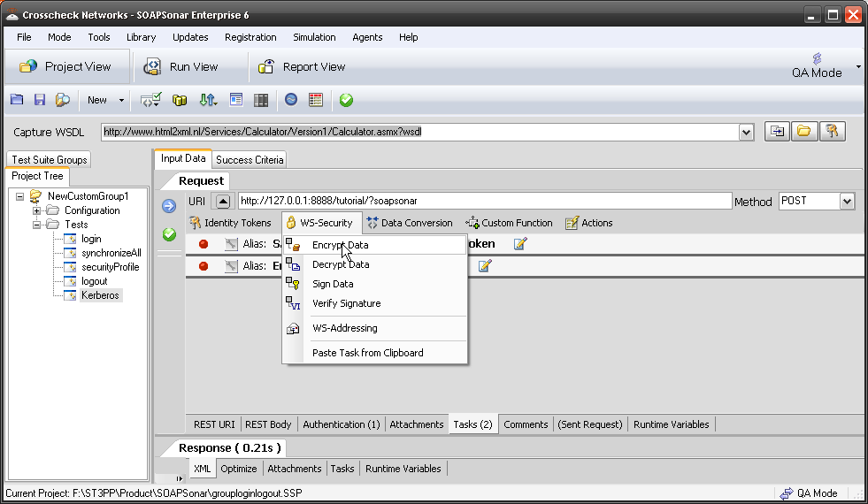Open the Data Conversion button
Image resolution: width=868 pixels, height=504 pixels.
(x=410, y=223)
